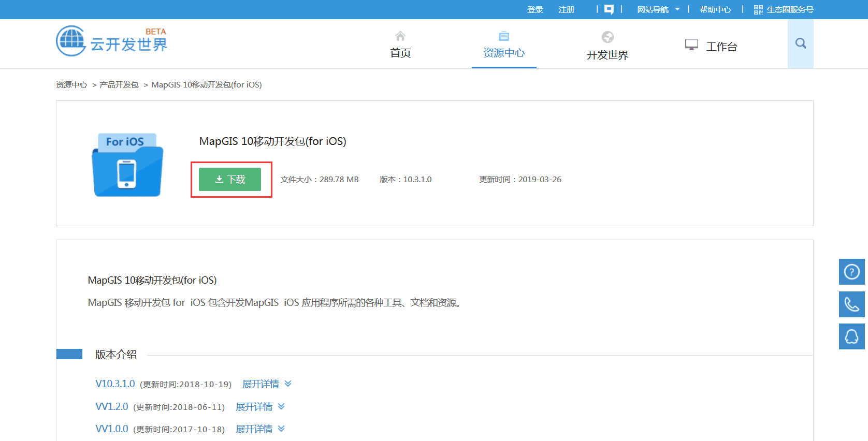Screen dimensions: 868x441
Task: Click the green 下载 download button
Action: [230, 179]
